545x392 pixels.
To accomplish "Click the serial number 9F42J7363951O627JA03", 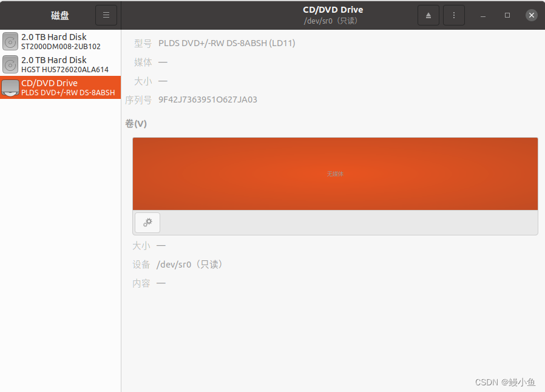I will pyautogui.click(x=208, y=100).
